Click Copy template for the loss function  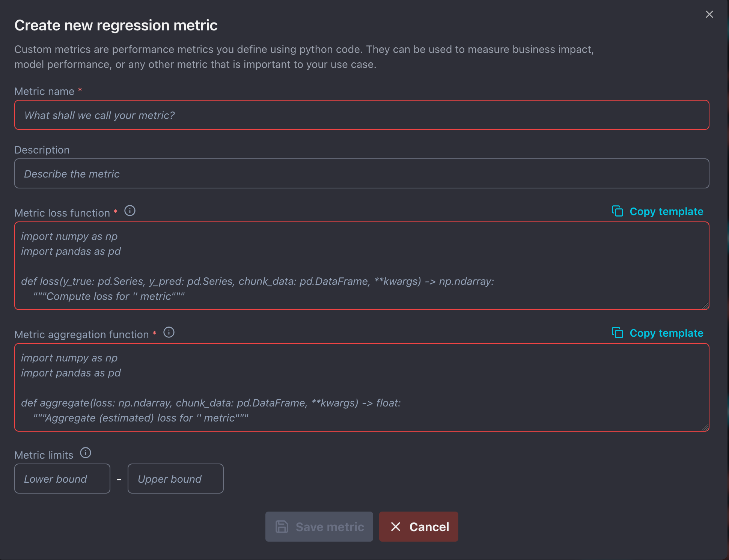(x=666, y=211)
